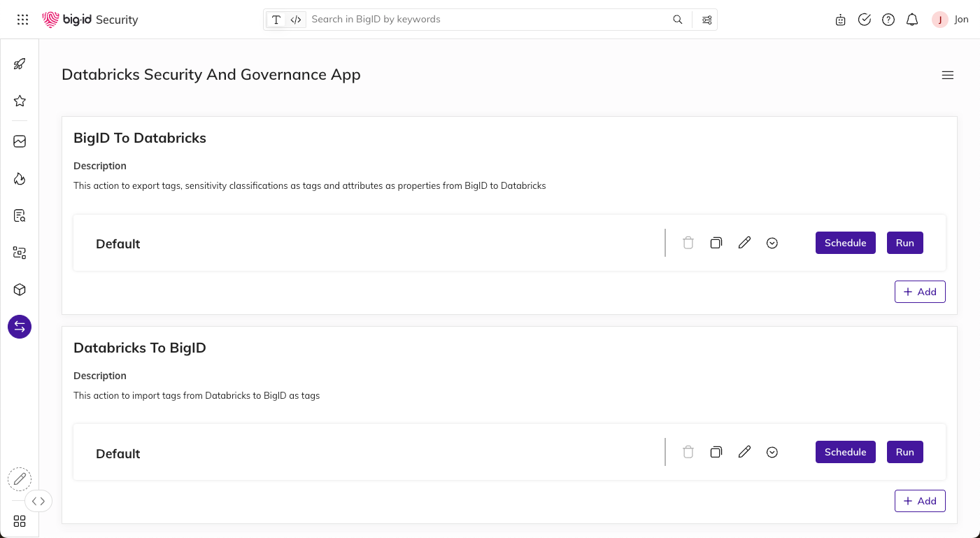Expand the Default preset under BigID To Databricks
Screen dimensions: 980x538
pos(772,242)
